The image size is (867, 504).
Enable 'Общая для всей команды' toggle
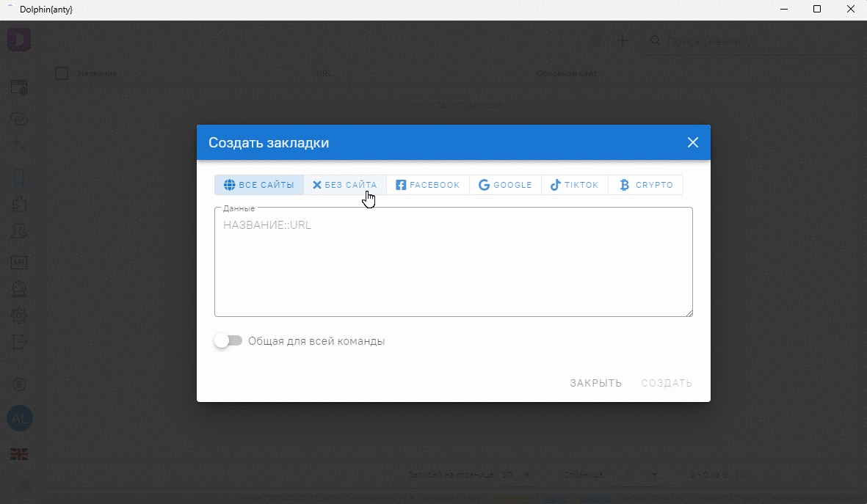tap(228, 341)
